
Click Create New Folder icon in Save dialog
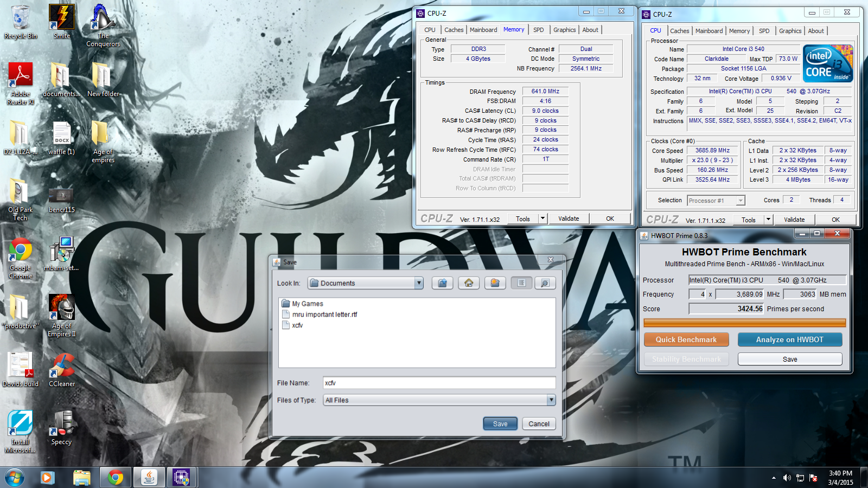pos(495,283)
